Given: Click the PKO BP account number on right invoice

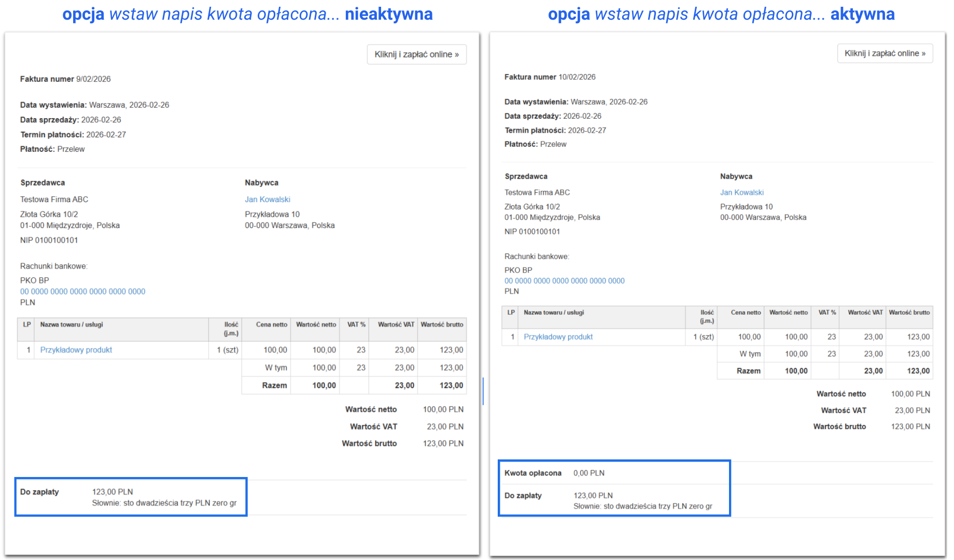Looking at the screenshot, I should pyautogui.click(x=565, y=281).
